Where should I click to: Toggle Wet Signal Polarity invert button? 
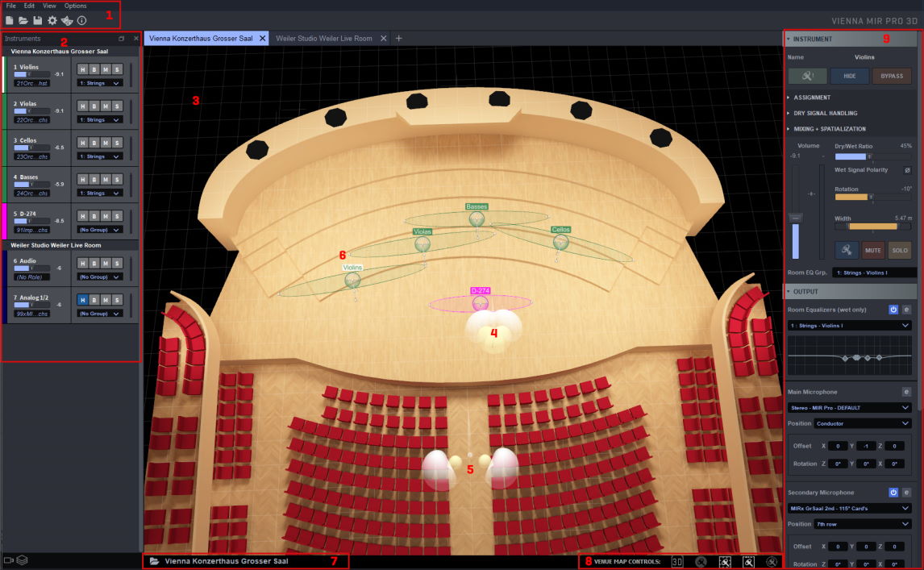(x=907, y=170)
